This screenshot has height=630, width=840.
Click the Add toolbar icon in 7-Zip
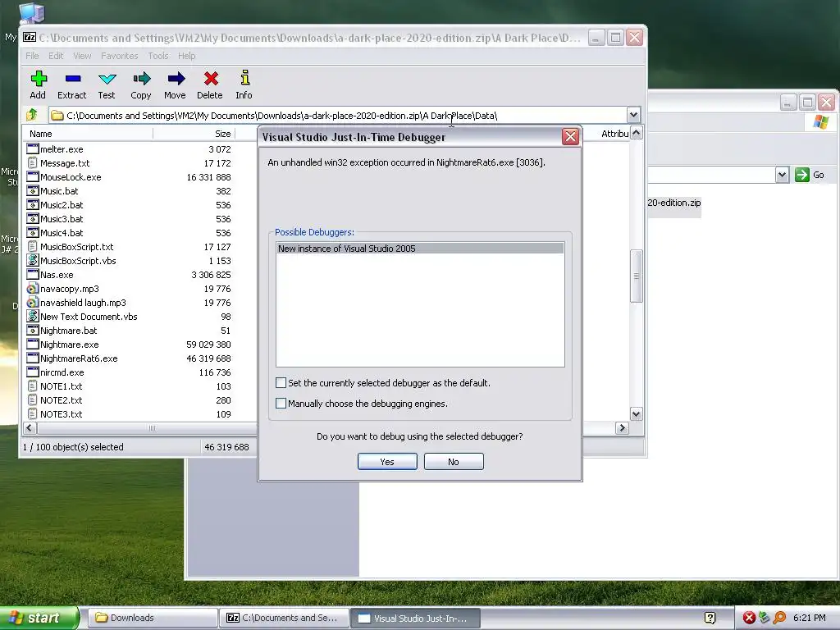(38, 80)
